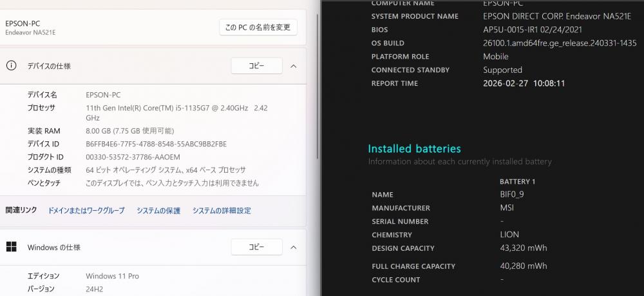Click the プロダクト ID value text
This screenshot has height=296, width=644.
coord(133,157)
